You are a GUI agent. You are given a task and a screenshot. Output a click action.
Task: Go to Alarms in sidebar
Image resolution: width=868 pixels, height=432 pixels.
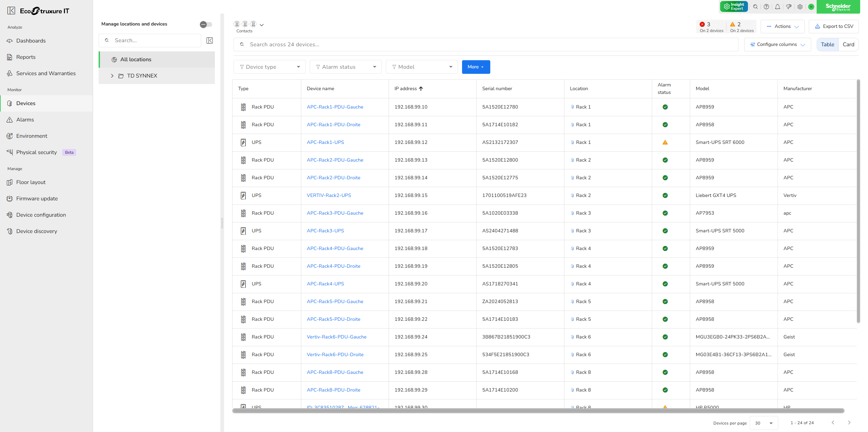tap(25, 120)
